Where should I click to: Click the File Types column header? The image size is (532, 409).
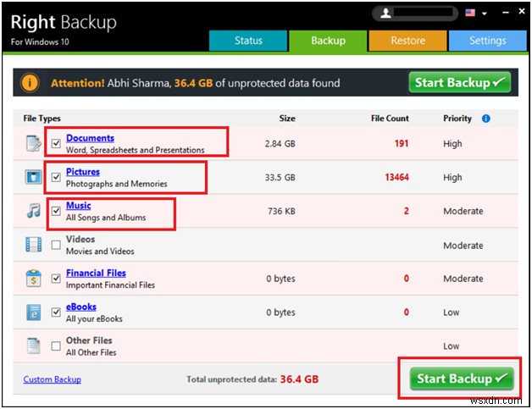tap(42, 119)
